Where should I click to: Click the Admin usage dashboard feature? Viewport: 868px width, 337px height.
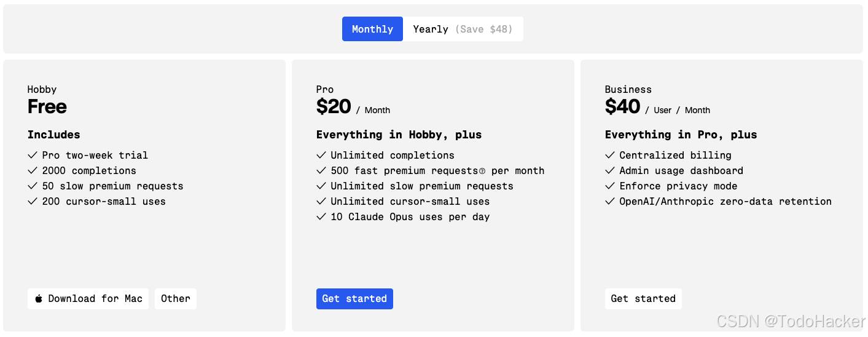681,170
